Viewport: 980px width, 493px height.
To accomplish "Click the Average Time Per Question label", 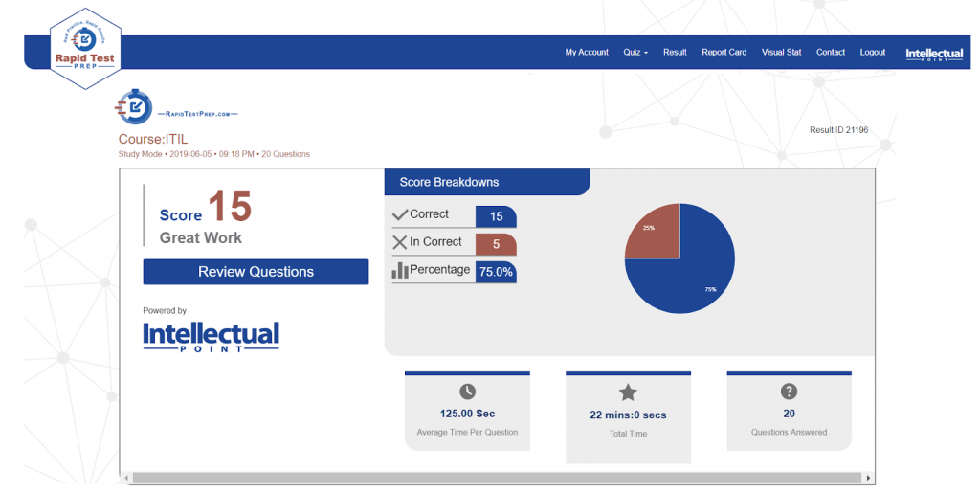I will (x=467, y=433).
